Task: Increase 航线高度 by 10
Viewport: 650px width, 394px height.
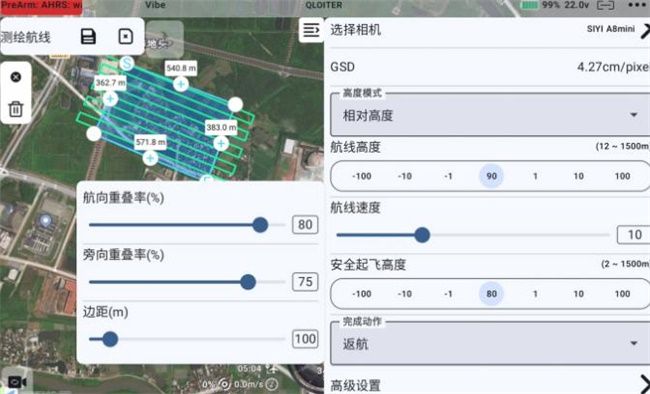Action: click(x=579, y=176)
